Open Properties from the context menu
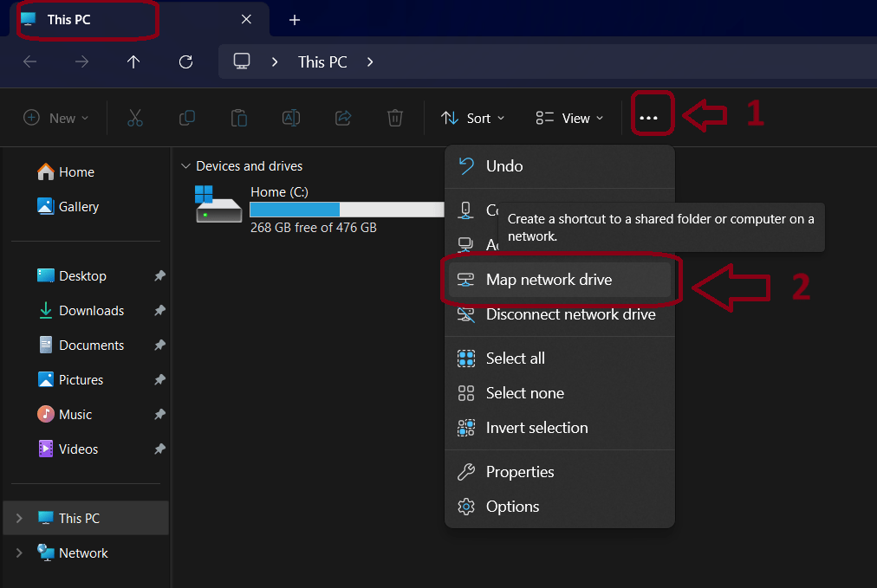877x588 pixels. point(518,471)
